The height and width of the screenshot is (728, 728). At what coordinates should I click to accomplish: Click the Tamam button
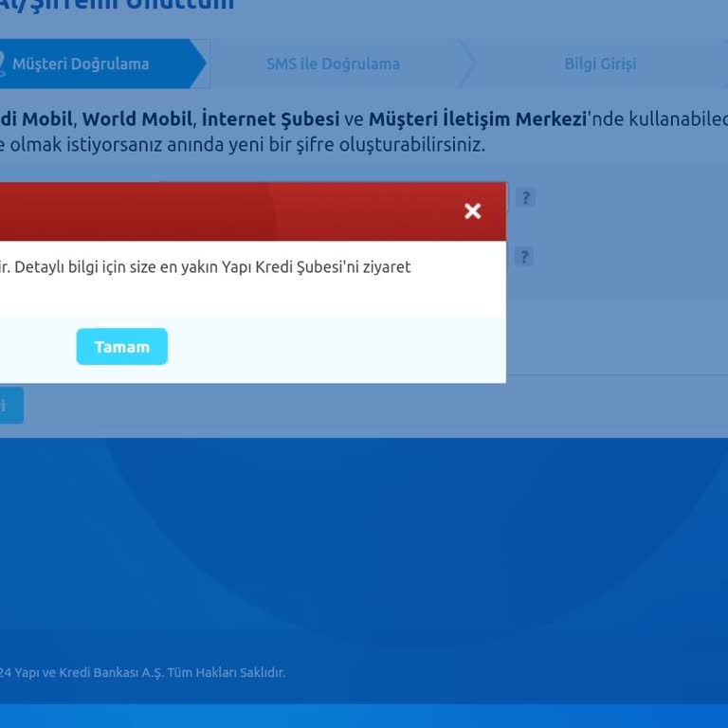[x=121, y=346]
